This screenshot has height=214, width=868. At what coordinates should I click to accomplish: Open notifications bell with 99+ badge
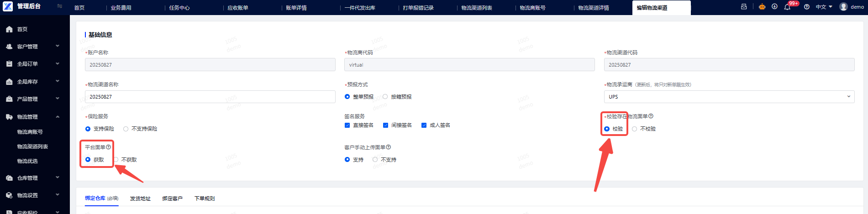(x=787, y=7)
